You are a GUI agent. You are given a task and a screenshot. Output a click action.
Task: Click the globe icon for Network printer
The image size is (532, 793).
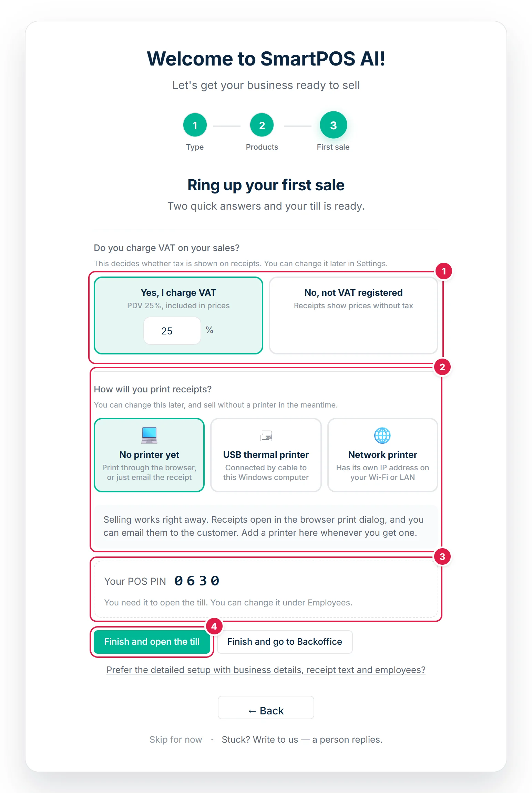click(382, 435)
